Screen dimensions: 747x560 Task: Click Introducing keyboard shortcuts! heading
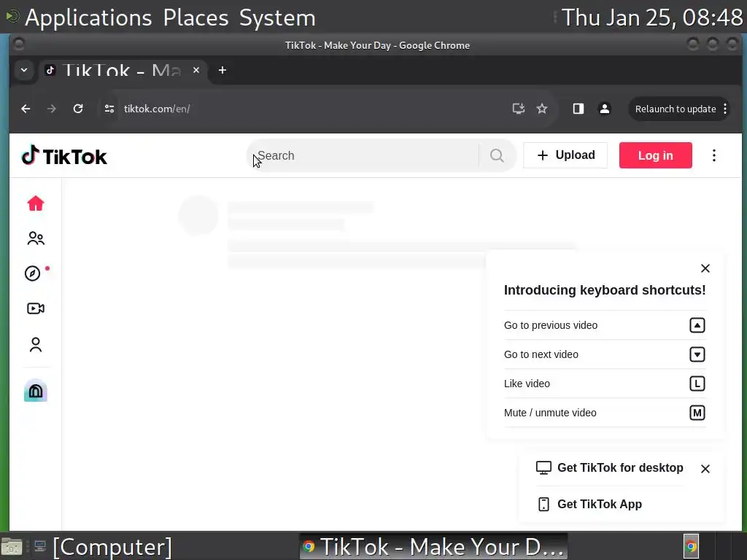605,290
